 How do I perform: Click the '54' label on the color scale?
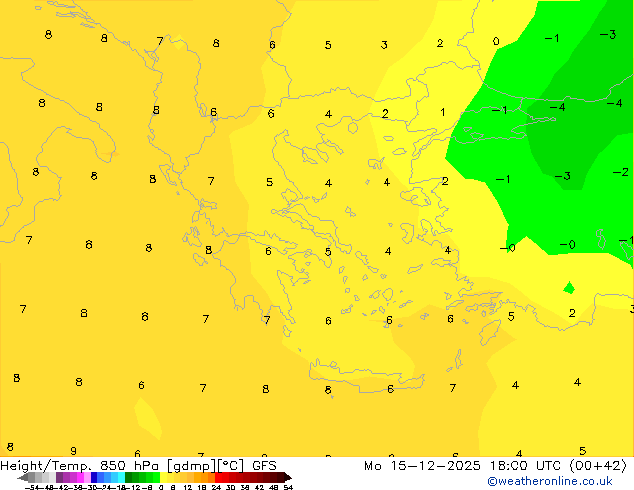288,487
